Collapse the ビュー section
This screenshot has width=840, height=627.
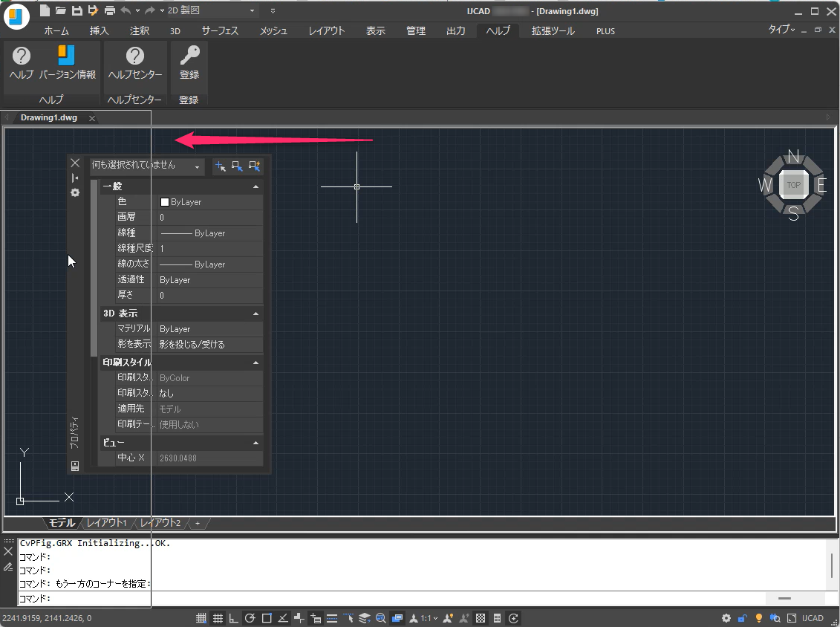(x=255, y=443)
